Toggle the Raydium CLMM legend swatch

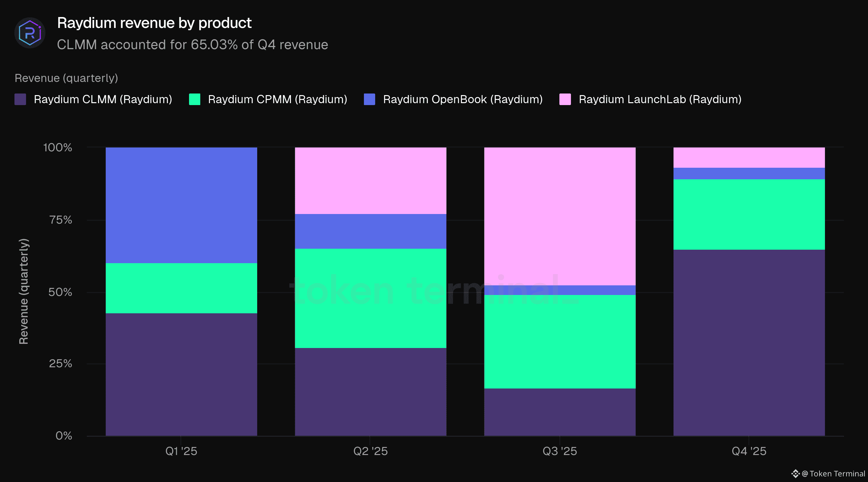click(20, 99)
